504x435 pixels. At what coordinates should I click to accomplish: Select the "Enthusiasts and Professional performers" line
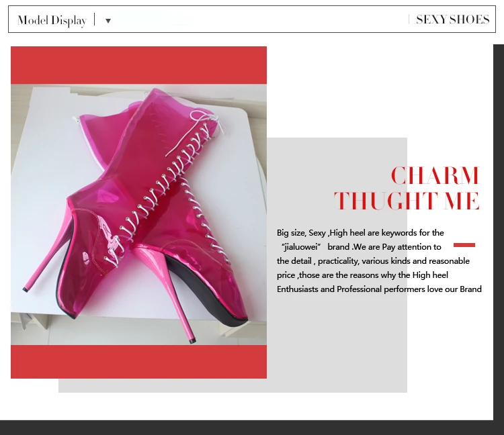[x=379, y=289]
